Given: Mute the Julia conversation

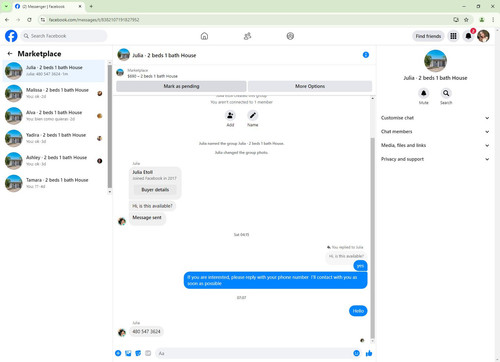Looking at the screenshot, I should (424, 93).
